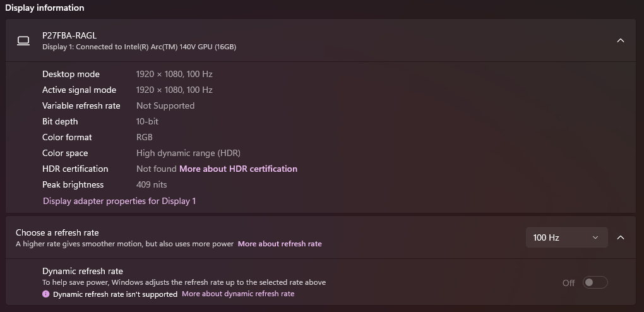Select the Desktop mode resolution value
Viewport: 644px width, 312px height.
pos(174,74)
